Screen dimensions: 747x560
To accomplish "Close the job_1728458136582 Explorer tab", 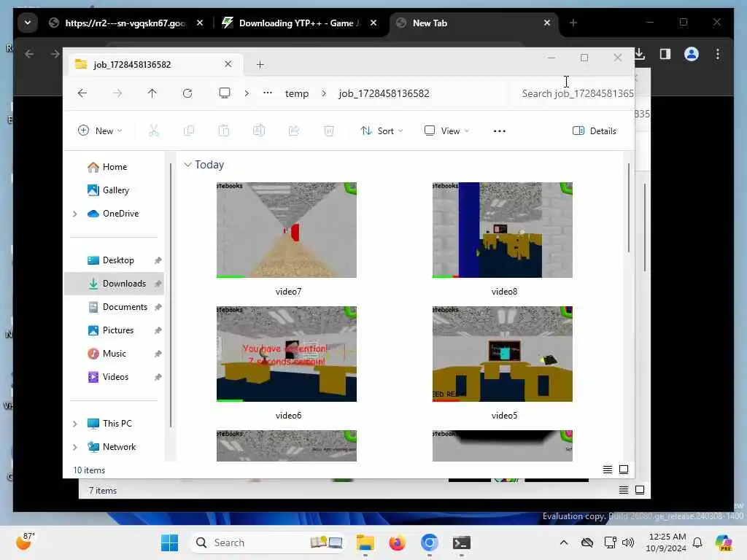I will tap(228, 64).
